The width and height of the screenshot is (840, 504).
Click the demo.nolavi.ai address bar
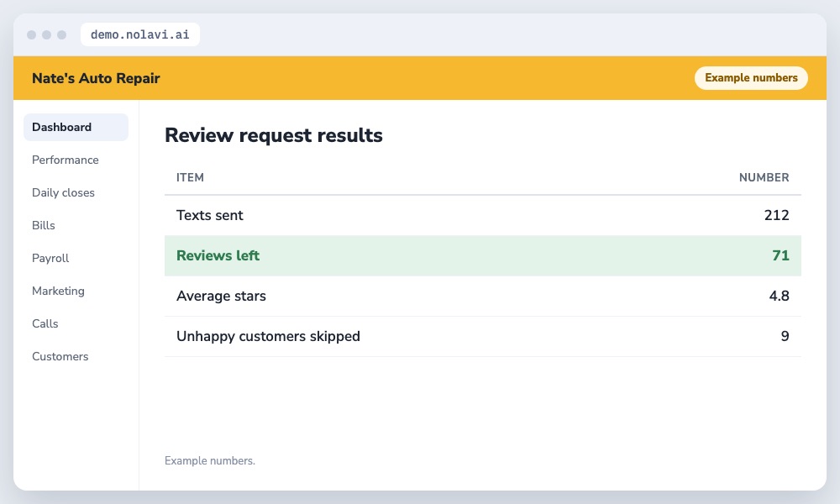tap(139, 34)
